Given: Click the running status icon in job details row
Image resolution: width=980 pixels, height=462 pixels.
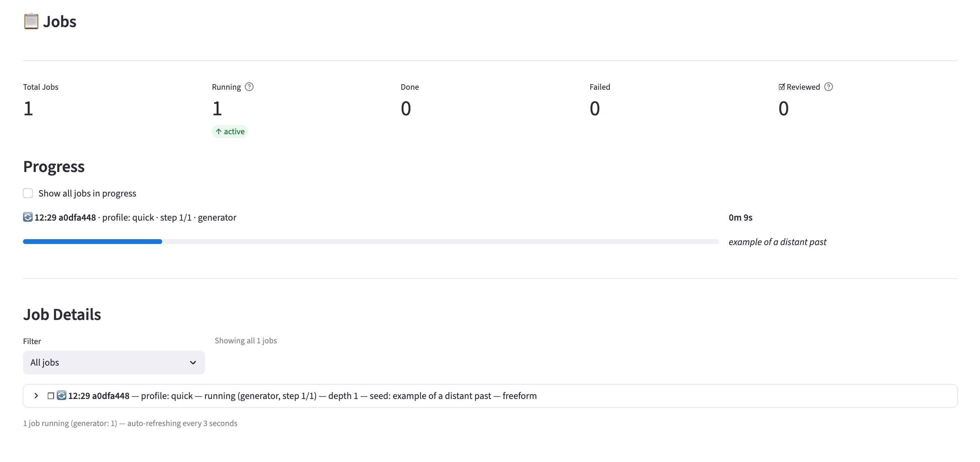Looking at the screenshot, I should coord(62,396).
